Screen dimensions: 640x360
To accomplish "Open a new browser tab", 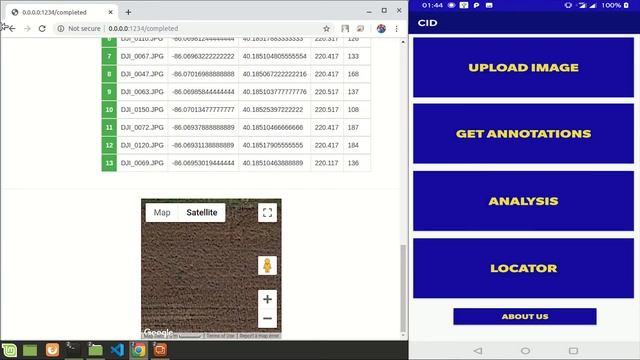I will [x=128, y=12].
